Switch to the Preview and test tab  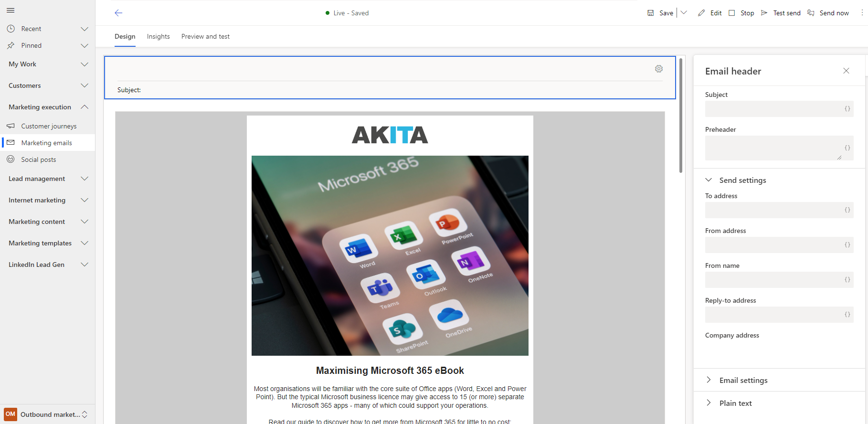pyautogui.click(x=205, y=36)
